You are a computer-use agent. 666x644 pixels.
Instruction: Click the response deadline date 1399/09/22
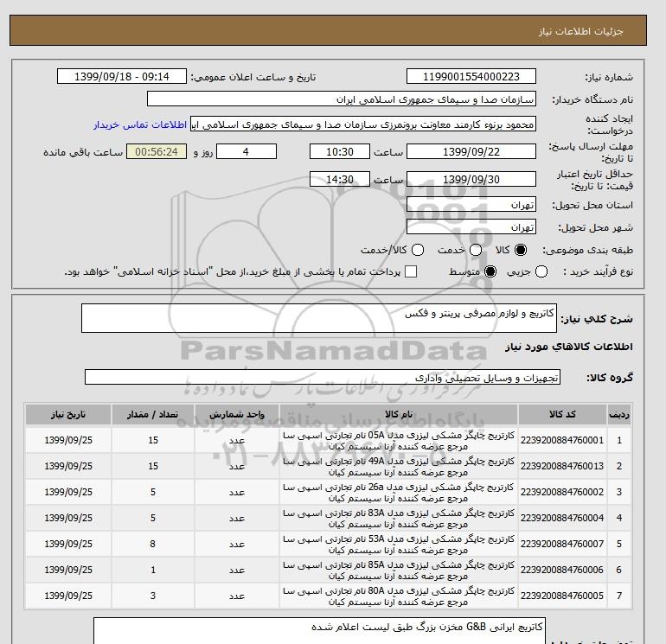pyautogui.click(x=471, y=151)
